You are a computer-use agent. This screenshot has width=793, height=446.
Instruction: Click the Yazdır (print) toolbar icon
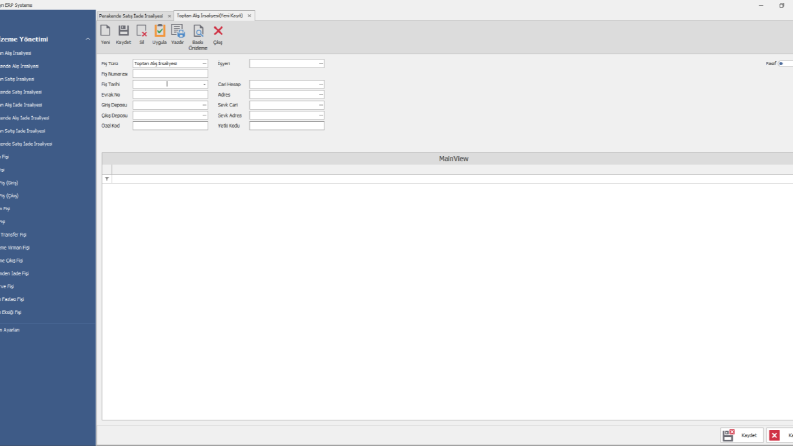pyautogui.click(x=178, y=31)
